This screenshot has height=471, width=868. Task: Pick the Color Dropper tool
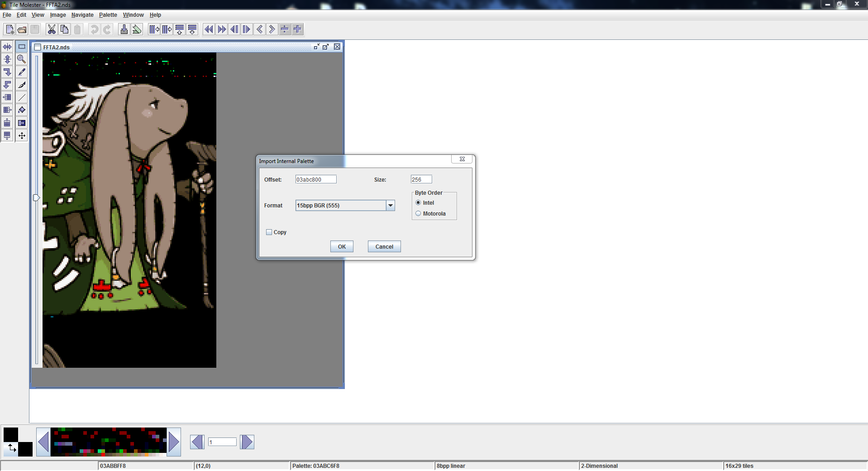tap(22, 72)
